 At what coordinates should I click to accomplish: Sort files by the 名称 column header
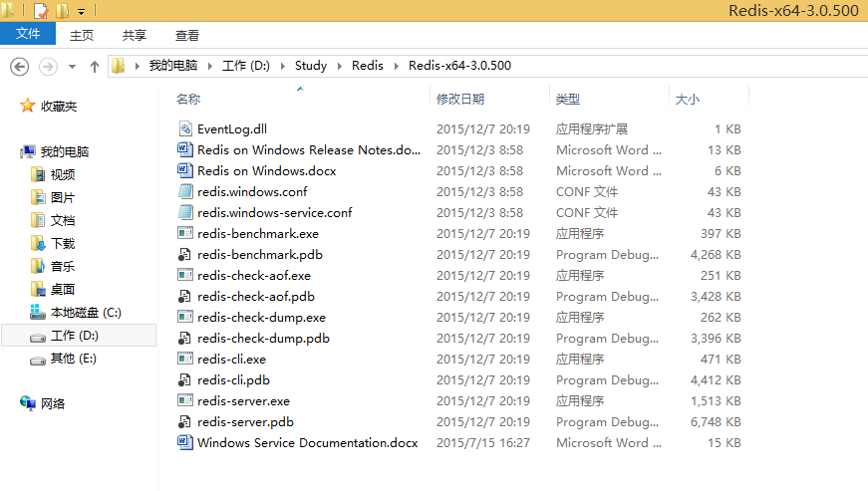pos(188,99)
